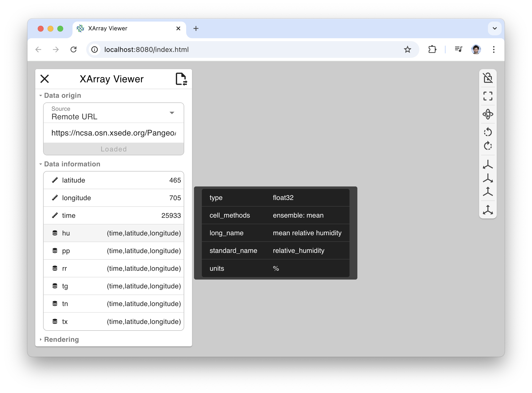Select the pp variable row
This screenshot has height=393, width=532.
pos(114,251)
